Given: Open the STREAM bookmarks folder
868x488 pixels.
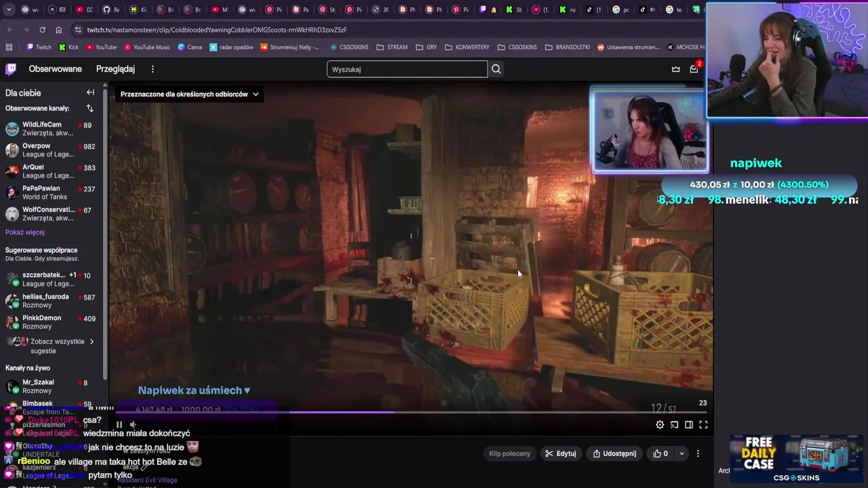Looking at the screenshot, I should click(x=392, y=47).
